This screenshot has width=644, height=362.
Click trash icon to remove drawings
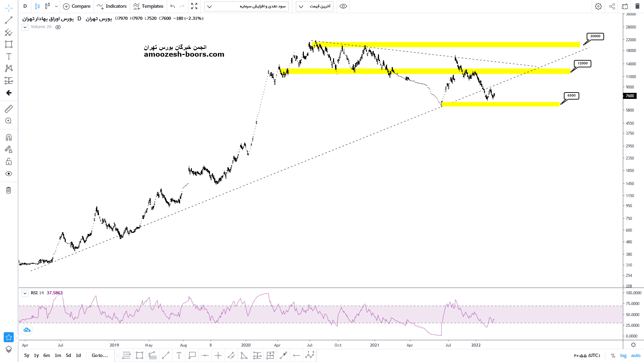click(9, 190)
